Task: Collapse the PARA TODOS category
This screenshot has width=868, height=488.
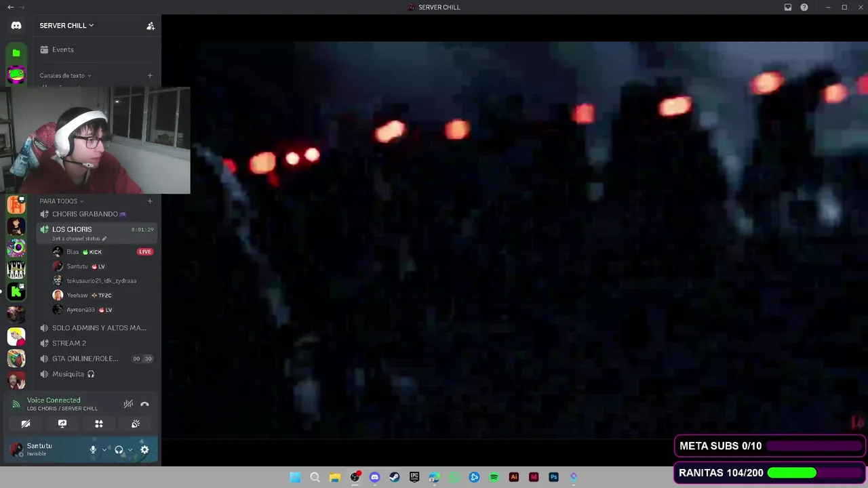Action: (x=61, y=201)
